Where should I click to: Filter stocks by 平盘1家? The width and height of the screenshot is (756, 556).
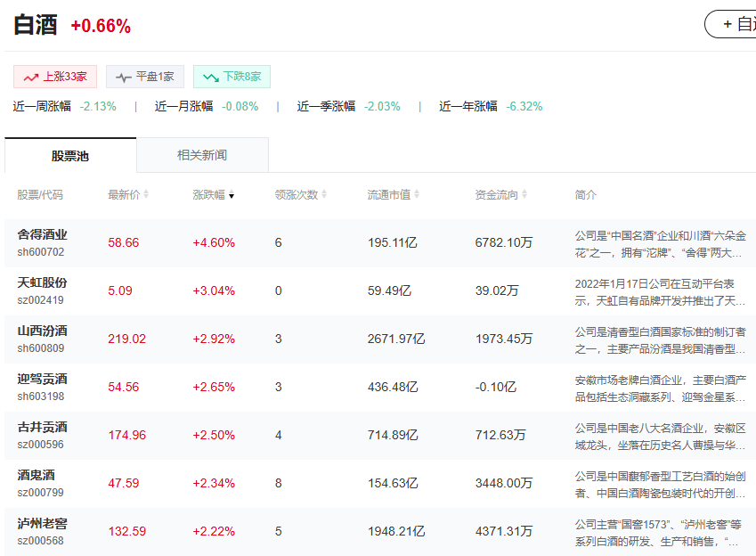point(145,77)
